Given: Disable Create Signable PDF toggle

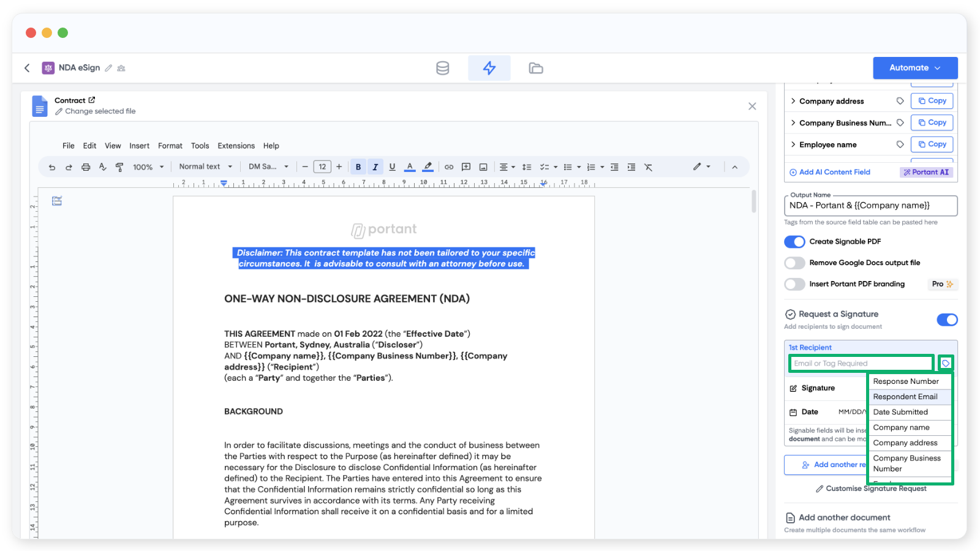Looking at the screenshot, I should click(x=794, y=242).
